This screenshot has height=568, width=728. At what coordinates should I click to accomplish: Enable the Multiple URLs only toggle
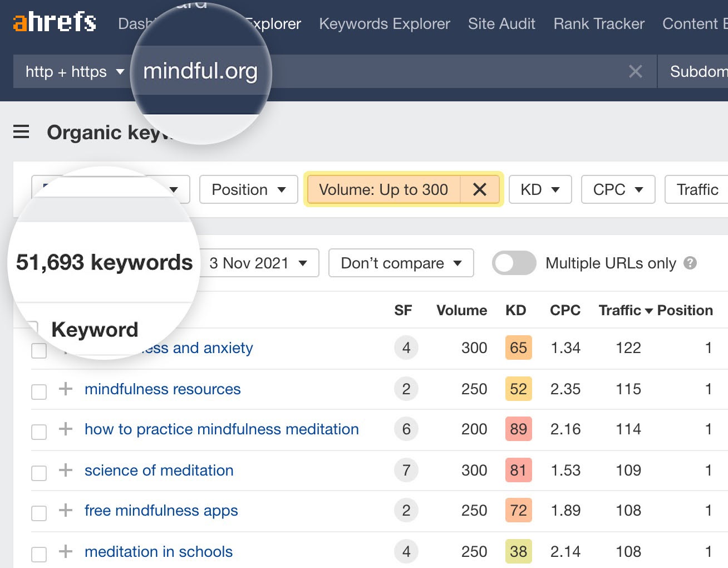pyautogui.click(x=513, y=263)
